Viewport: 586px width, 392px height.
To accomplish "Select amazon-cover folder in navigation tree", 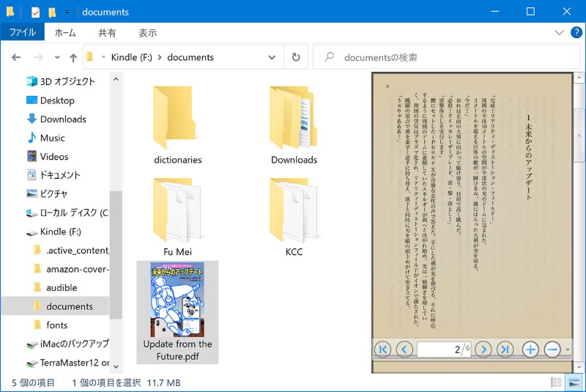I will (x=70, y=269).
